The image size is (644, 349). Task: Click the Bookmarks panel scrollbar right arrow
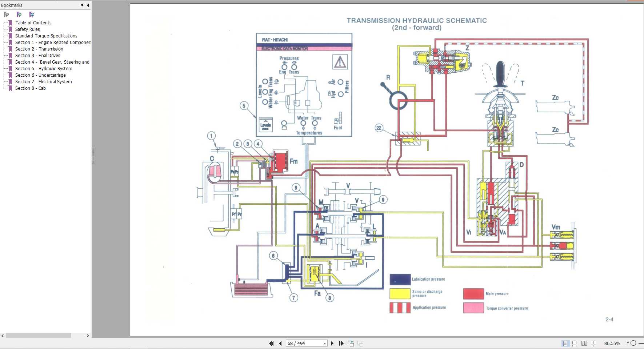tap(88, 336)
